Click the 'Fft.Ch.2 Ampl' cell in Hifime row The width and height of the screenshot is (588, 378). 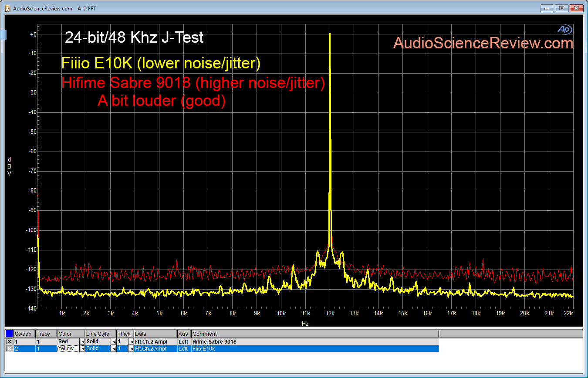tap(155, 342)
